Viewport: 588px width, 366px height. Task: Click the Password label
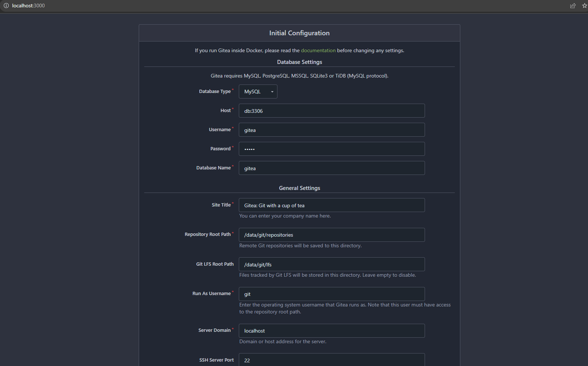220,149
